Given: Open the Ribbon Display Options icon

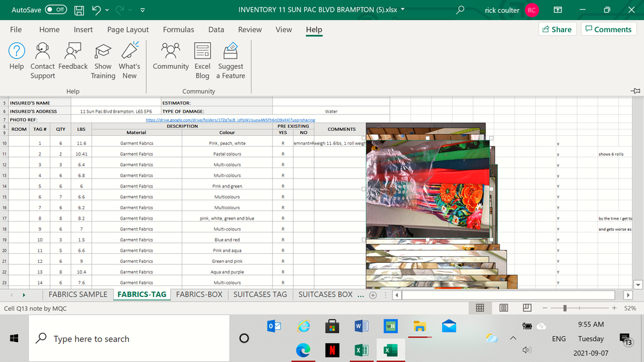Looking at the screenshot, I should pos(558,10).
